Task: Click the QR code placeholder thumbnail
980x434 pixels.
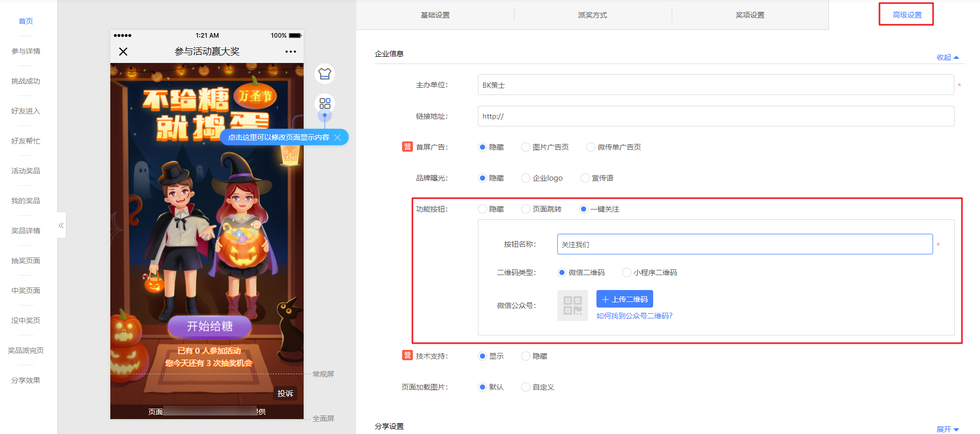Action: [573, 306]
